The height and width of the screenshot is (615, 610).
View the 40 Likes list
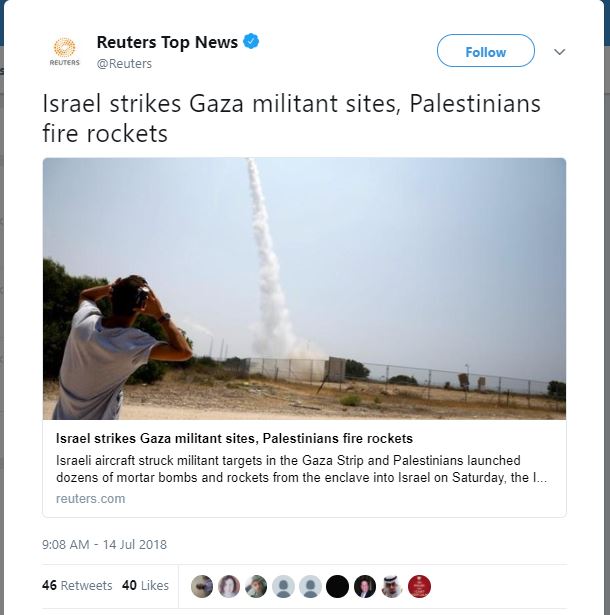tap(145, 586)
